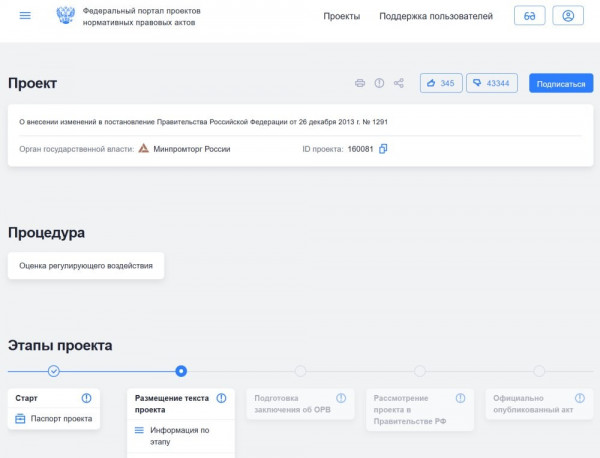Show info for Размещение текста проекта stage
The height and width of the screenshot is (458, 600).
(222, 398)
